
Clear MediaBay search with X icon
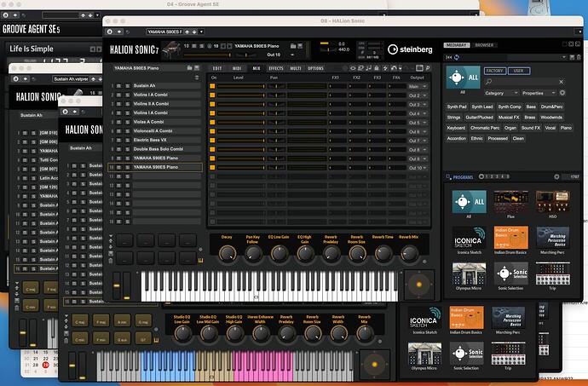coord(561,82)
